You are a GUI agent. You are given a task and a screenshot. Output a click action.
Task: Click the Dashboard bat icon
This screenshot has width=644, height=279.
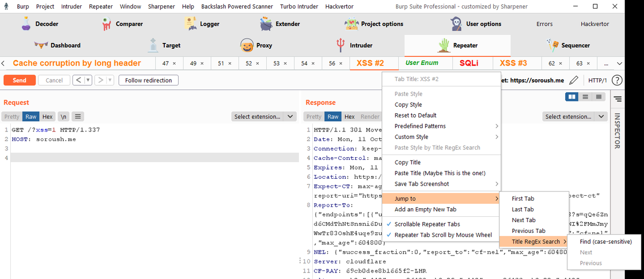tap(41, 45)
